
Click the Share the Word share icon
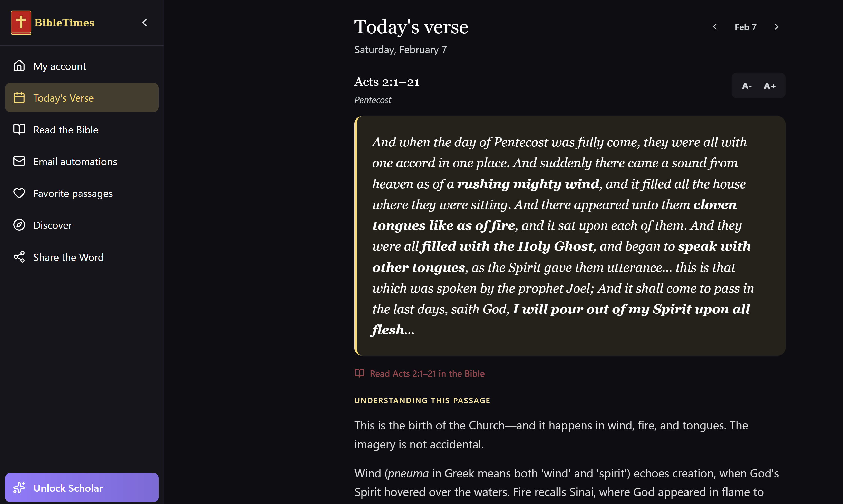point(19,257)
